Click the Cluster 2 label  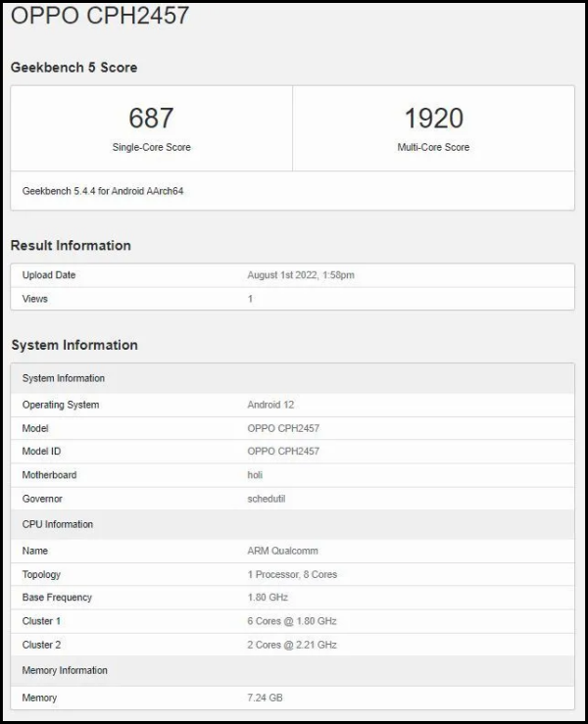(41, 645)
